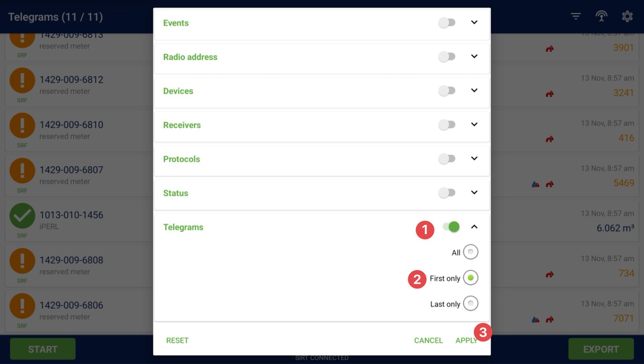The height and width of the screenshot is (364, 644).
Task: Click blue-red alarm icon beside reading 5469
Action: coord(536,184)
